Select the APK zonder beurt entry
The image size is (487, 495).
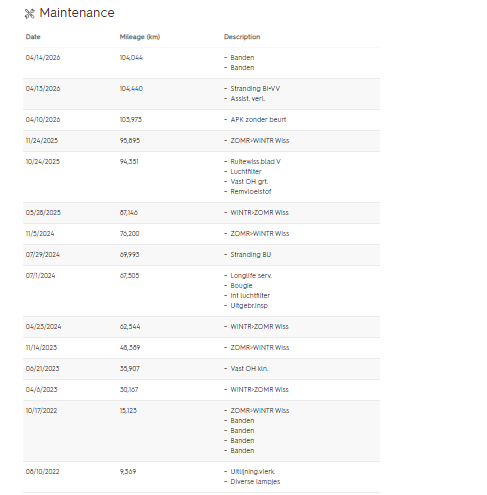[258, 120]
